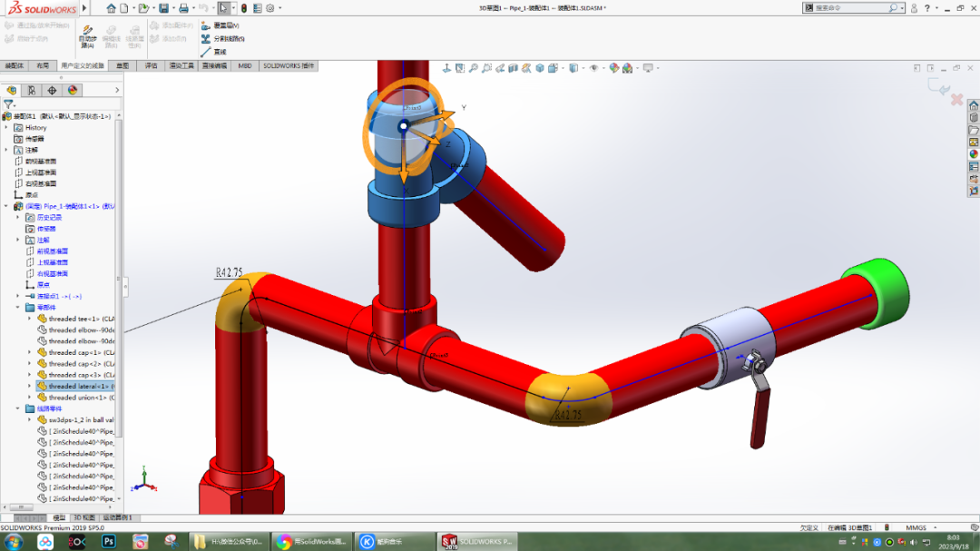Open the FeatureManager design tree tab
Screen dimensions: 980x551
point(11,91)
